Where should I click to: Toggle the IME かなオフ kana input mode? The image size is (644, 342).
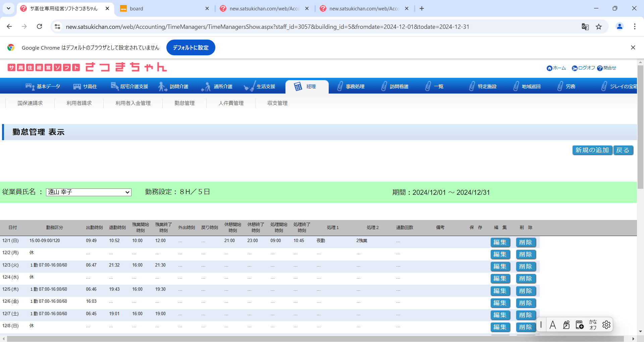(x=593, y=325)
